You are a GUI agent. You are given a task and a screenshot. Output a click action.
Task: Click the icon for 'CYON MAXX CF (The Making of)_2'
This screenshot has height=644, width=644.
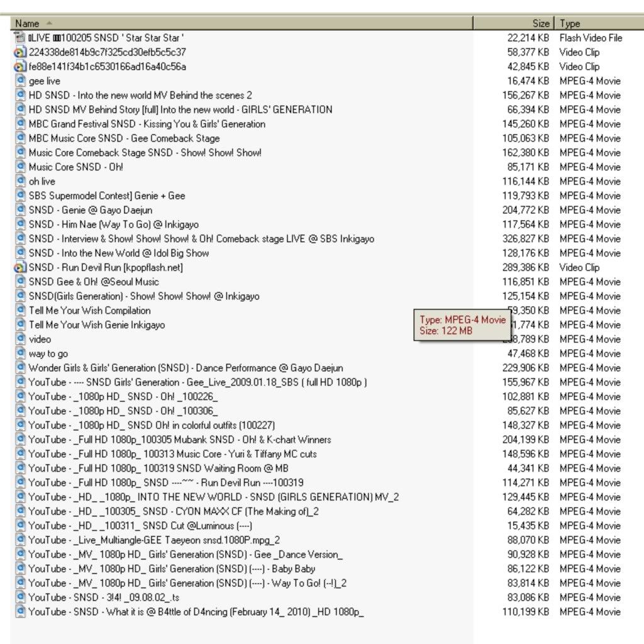click(20, 511)
